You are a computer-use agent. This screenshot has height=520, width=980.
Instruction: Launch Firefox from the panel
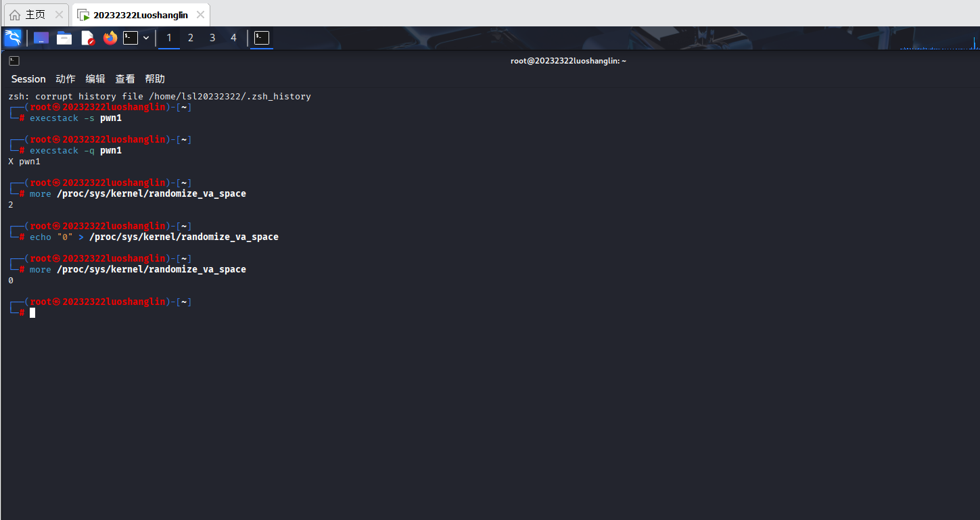coord(110,38)
